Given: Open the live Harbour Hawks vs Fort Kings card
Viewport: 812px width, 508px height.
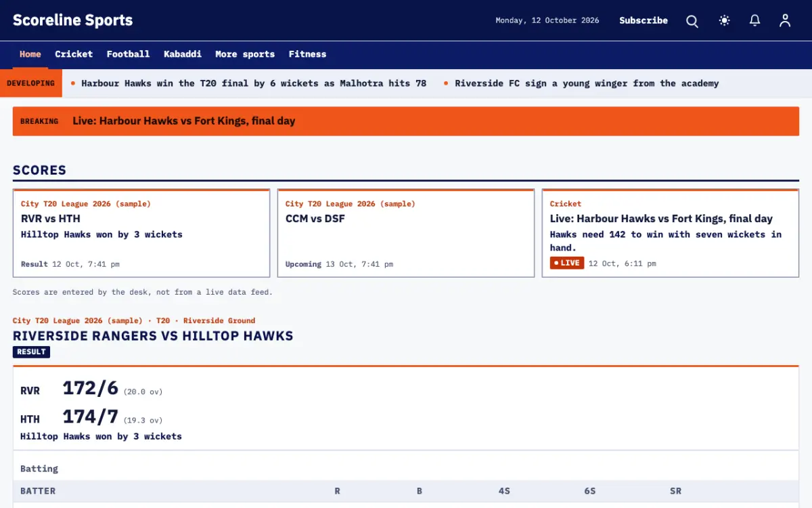Looking at the screenshot, I should [671, 233].
